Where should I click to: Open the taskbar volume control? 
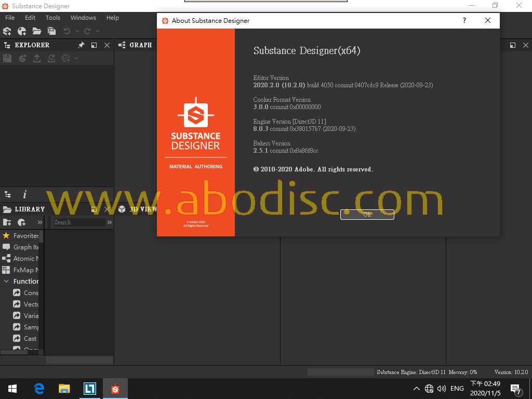441,389
